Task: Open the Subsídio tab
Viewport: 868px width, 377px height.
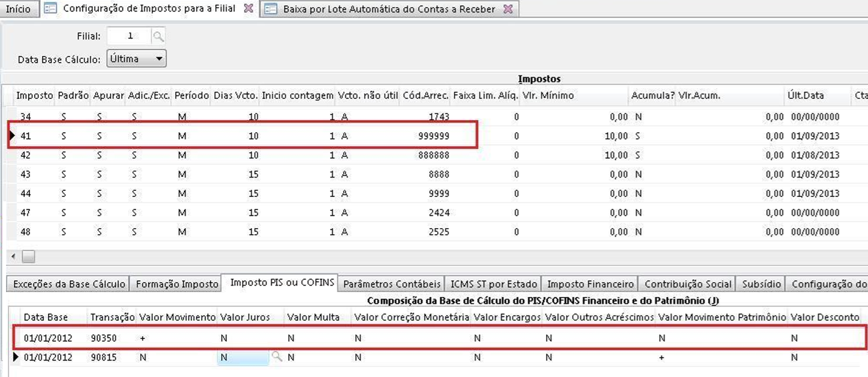Action: [761, 284]
